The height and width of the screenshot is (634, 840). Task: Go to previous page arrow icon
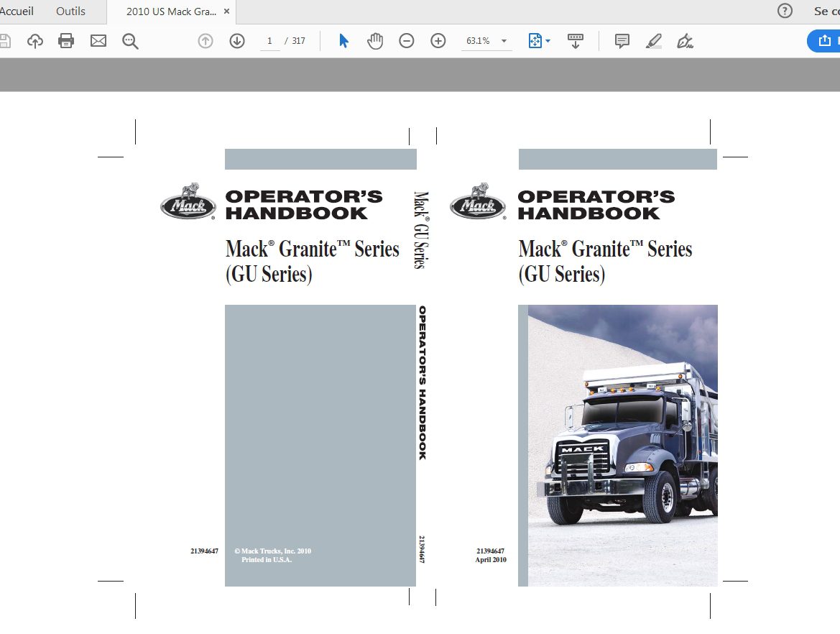[206, 41]
